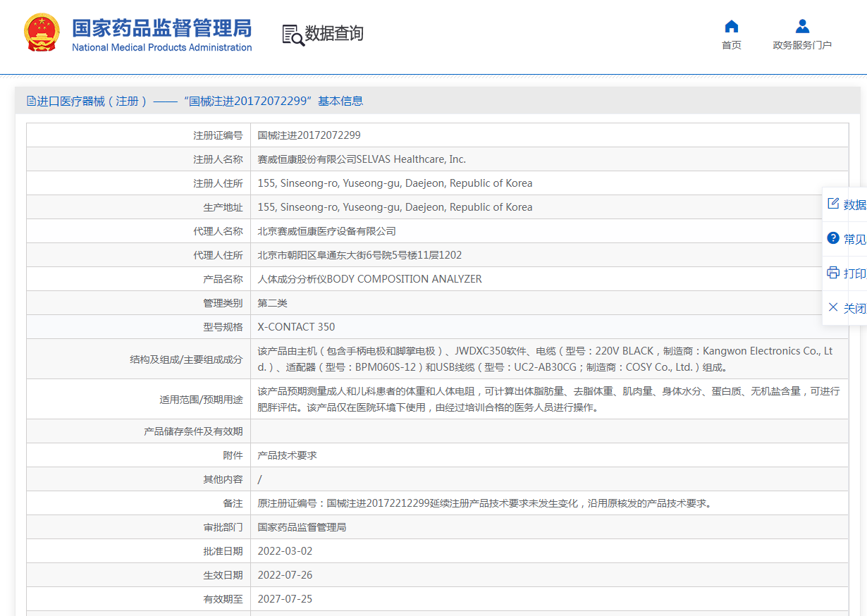Click the 生产地址 address value
The width and height of the screenshot is (867, 616).
tap(395, 207)
